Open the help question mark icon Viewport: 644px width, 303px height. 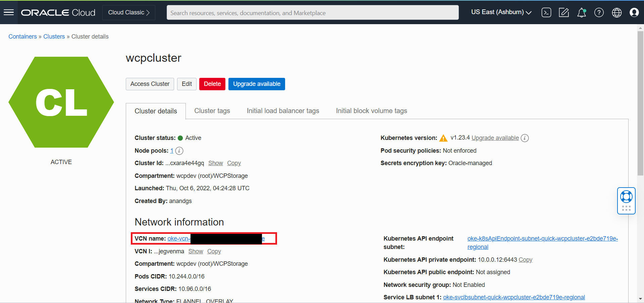pyautogui.click(x=599, y=12)
